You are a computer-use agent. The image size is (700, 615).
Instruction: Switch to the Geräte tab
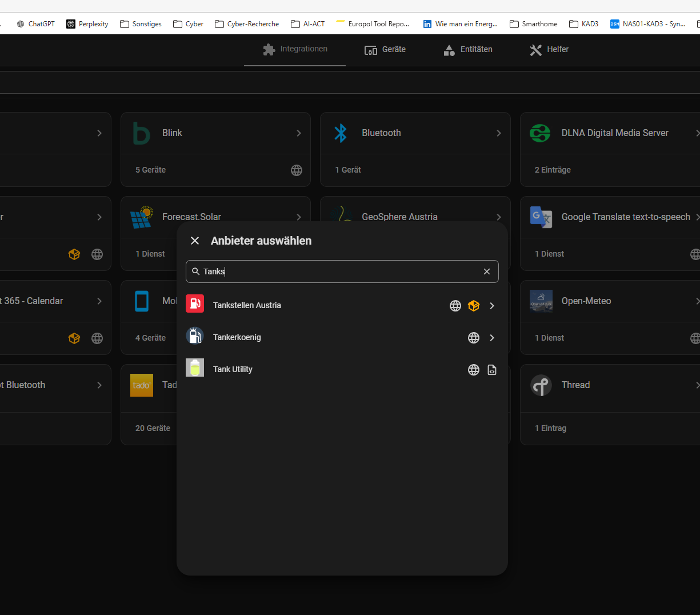pos(385,50)
